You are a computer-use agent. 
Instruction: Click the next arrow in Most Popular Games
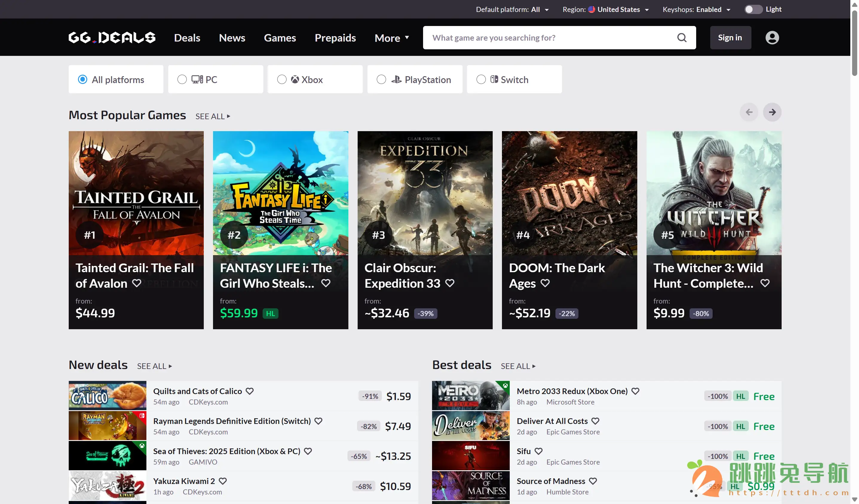(772, 112)
